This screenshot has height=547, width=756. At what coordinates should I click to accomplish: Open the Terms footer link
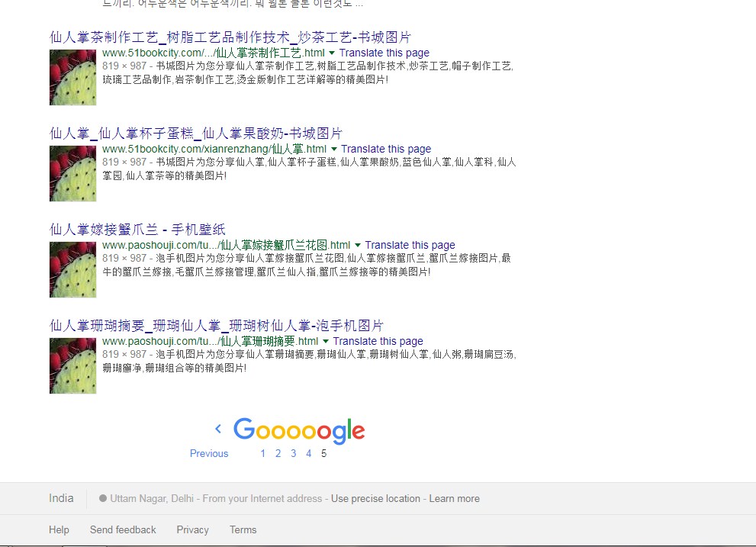[x=243, y=529]
